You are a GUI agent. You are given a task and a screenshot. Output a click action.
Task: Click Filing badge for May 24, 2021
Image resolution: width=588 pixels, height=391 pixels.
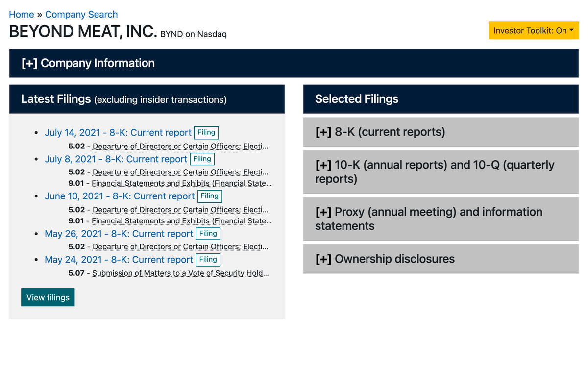click(208, 260)
